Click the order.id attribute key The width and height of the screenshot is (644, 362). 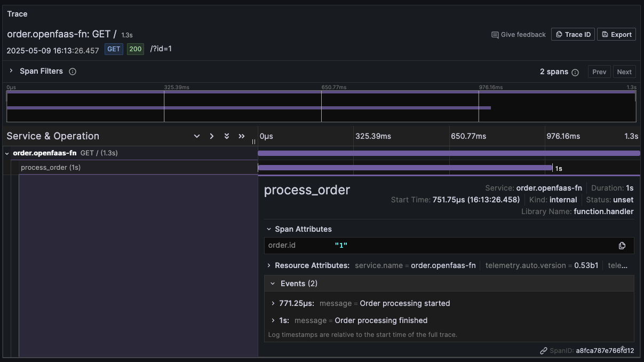tap(282, 245)
